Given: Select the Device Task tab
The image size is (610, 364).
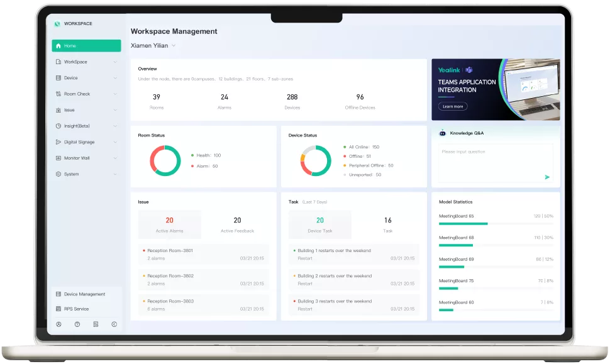Looking at the screenshot, I should [x=320, y=224].
